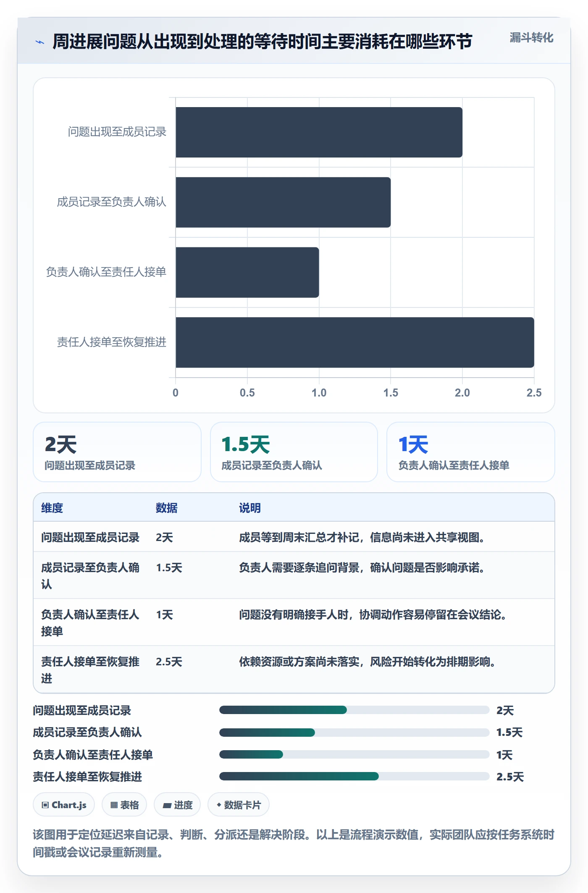Click the progress bar showing 2.5天
This screenshot has height=893, width=588.
pos(354,776)
